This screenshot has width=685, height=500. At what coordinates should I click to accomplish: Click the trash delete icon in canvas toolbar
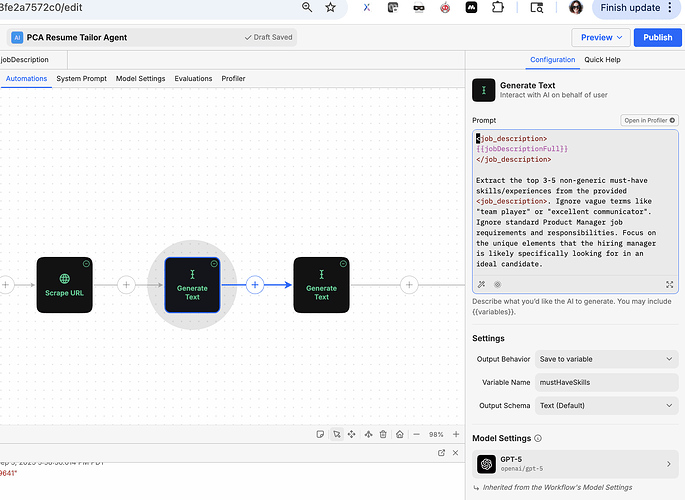pos(384,434)
